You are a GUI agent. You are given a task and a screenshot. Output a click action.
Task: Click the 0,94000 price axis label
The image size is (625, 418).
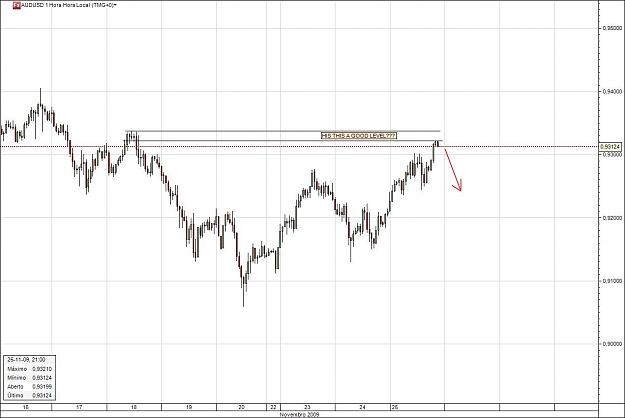click(x=611, y=92)
